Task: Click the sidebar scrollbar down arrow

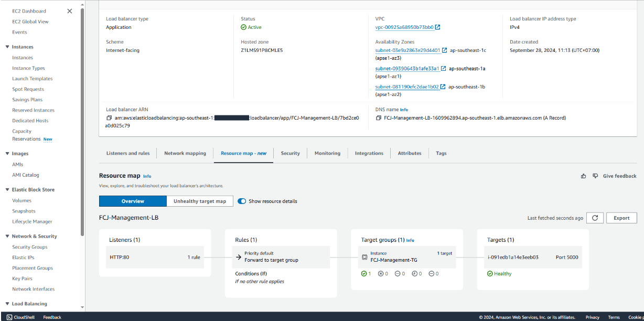Action: pos(82,307)
